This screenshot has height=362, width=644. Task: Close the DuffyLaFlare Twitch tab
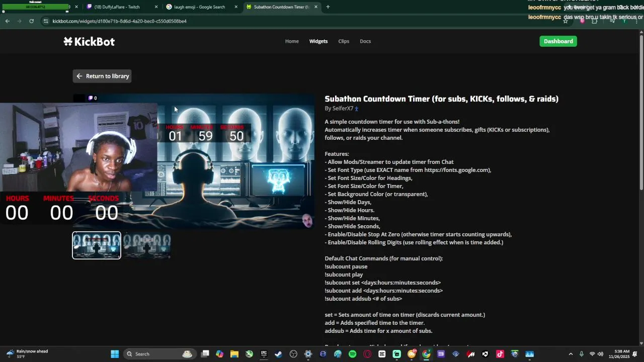156,7
